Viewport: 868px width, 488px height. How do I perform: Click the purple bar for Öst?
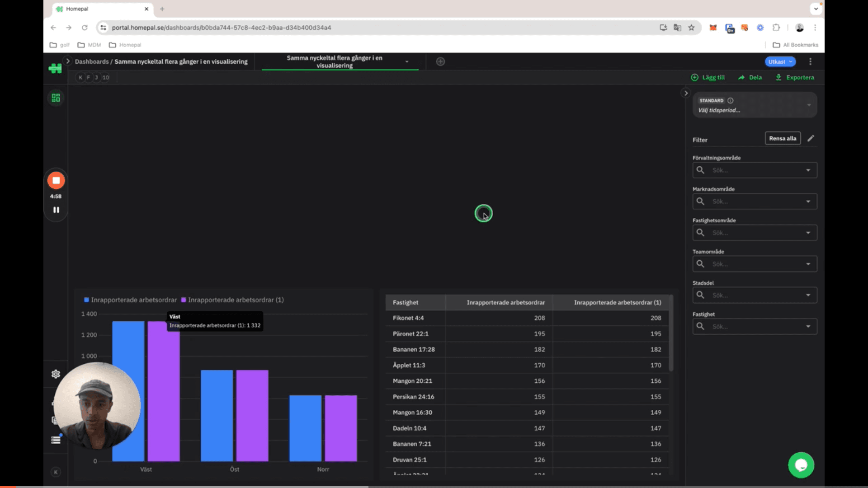[252, 416]
